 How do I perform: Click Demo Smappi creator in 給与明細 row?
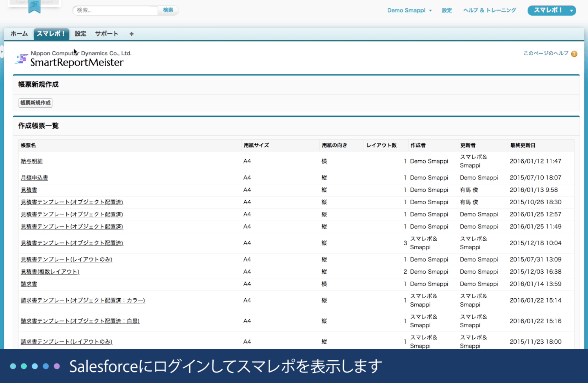429,161
